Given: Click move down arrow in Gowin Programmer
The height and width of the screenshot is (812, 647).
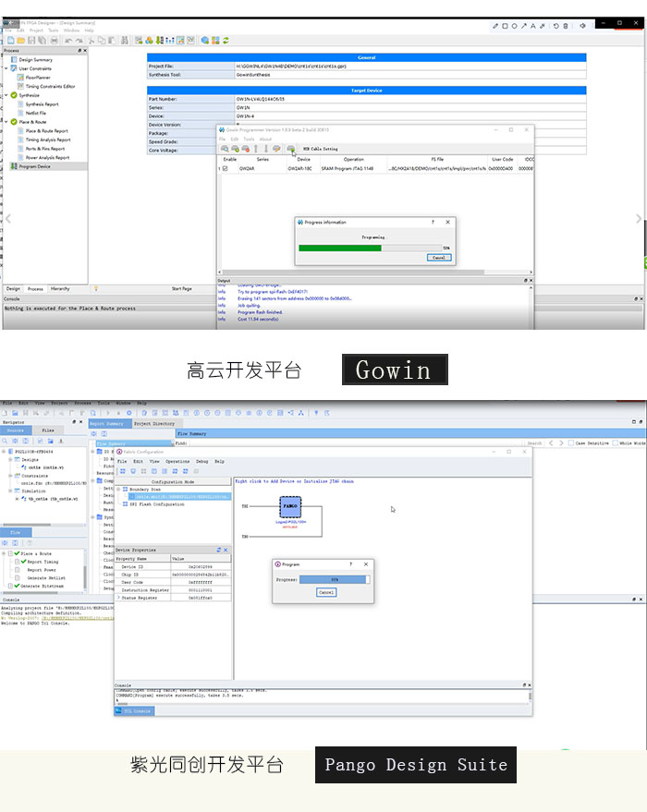Looking at the screenshot, I should [266, 149].
